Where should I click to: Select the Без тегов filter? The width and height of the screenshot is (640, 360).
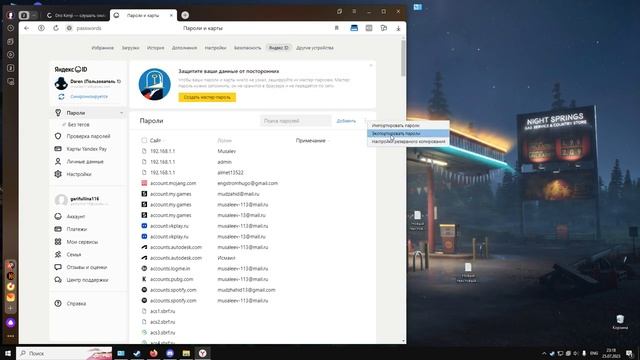[x=78, y=124]
